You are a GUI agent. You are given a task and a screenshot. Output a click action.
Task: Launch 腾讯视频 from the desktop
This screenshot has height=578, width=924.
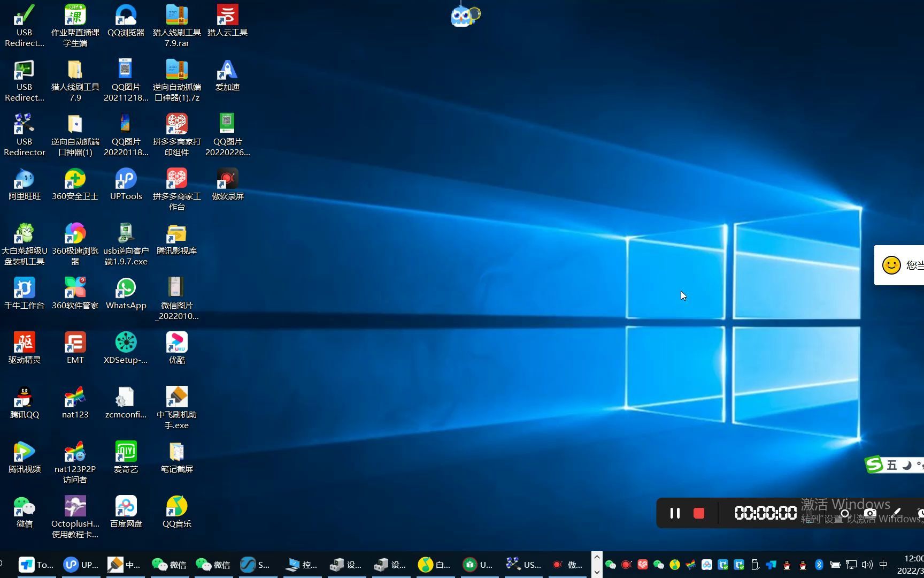click(24, 458)
